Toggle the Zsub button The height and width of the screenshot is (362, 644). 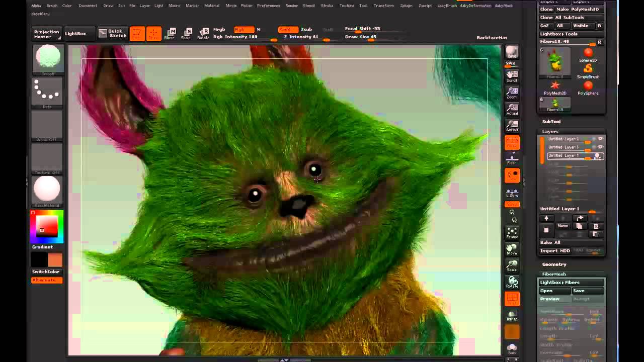306,30
